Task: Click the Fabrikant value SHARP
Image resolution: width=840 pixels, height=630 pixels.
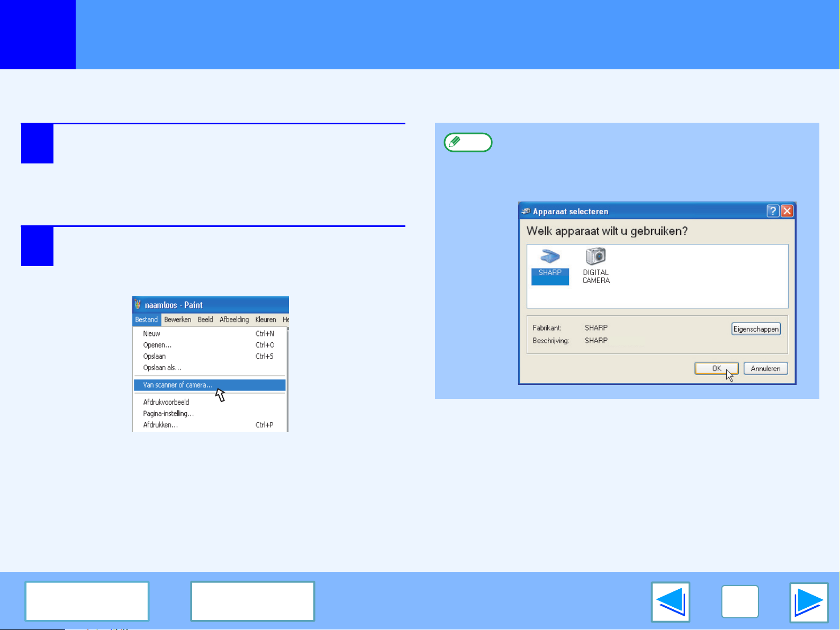Action: 596,328
